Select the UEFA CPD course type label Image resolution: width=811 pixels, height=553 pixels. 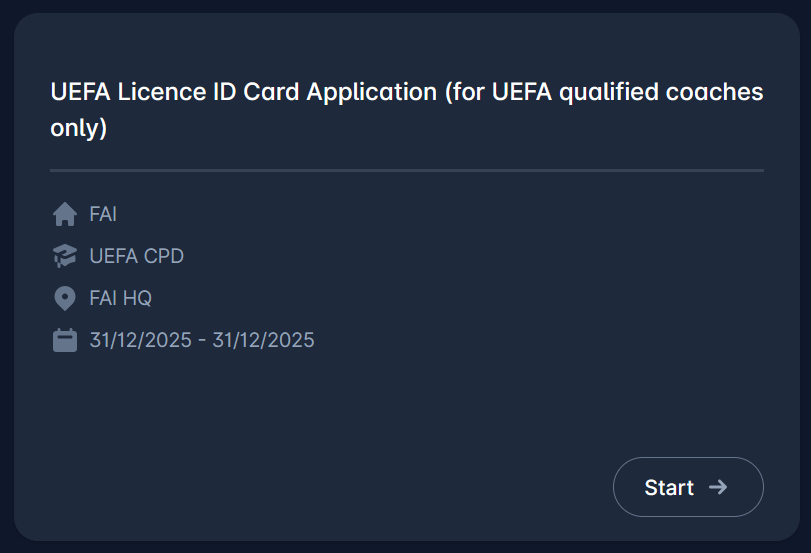pyautogui.click(x=137, y=256)
